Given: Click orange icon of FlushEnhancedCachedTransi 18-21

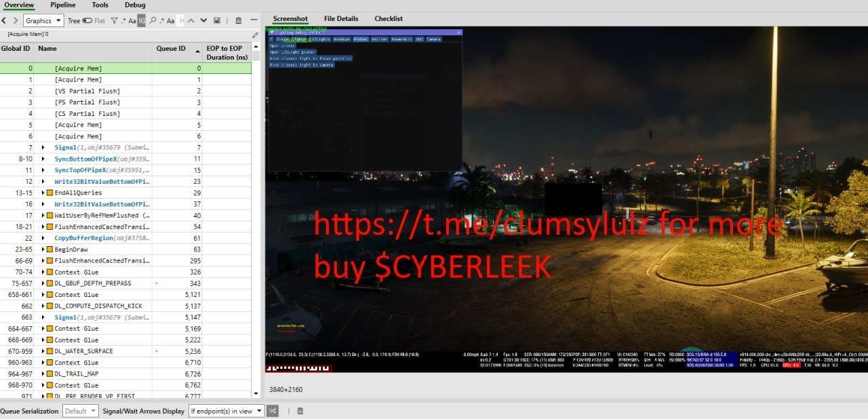Looking at the screenshot, I should pos(50,226).
